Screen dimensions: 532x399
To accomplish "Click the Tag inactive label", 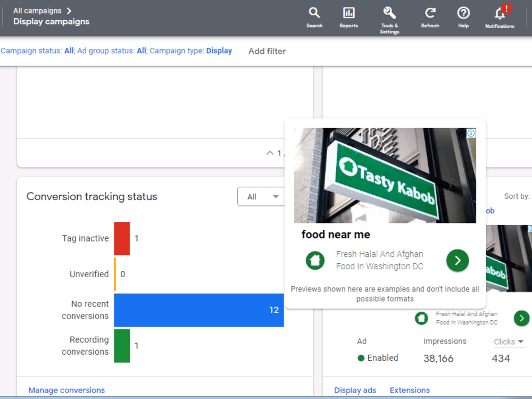I will tap(85, 238).
